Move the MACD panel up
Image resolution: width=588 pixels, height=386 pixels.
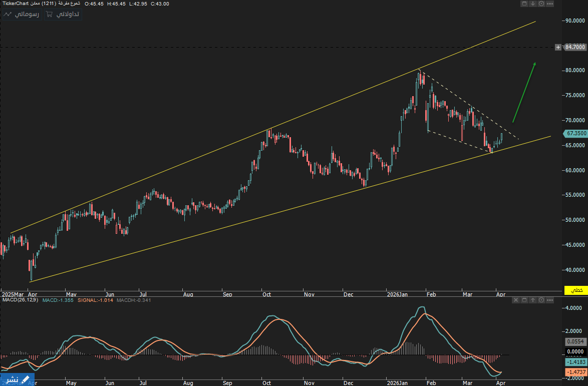pos(533,300)
